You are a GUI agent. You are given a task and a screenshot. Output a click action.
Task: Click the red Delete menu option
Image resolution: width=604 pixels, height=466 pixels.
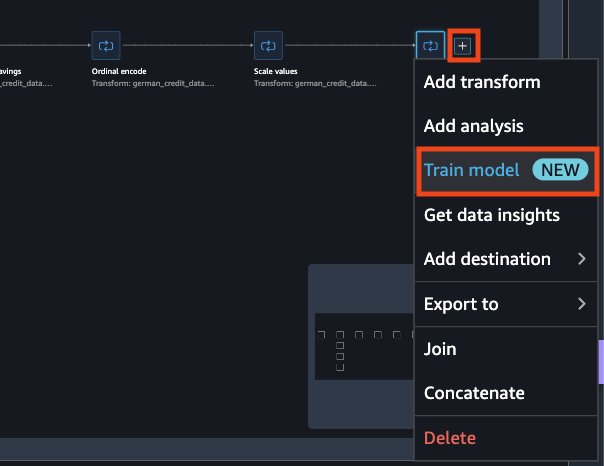pos(450,438)
